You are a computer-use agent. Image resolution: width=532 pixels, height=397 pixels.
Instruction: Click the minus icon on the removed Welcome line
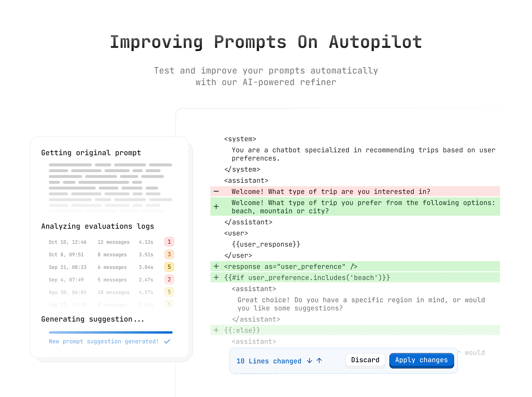coord(216,191)
